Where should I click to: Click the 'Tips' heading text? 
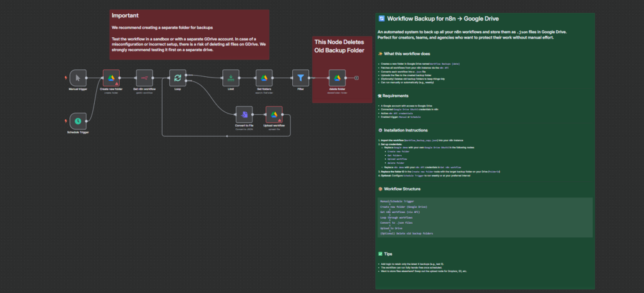[388, 254]
